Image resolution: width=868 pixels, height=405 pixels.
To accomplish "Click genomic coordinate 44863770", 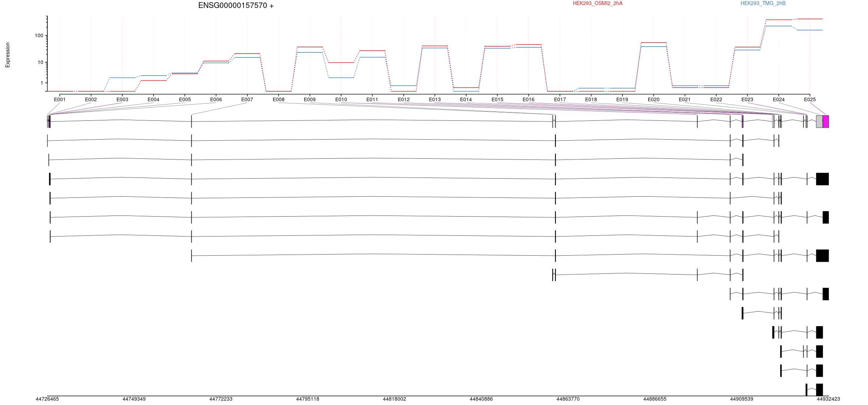I will click(568, 399).
